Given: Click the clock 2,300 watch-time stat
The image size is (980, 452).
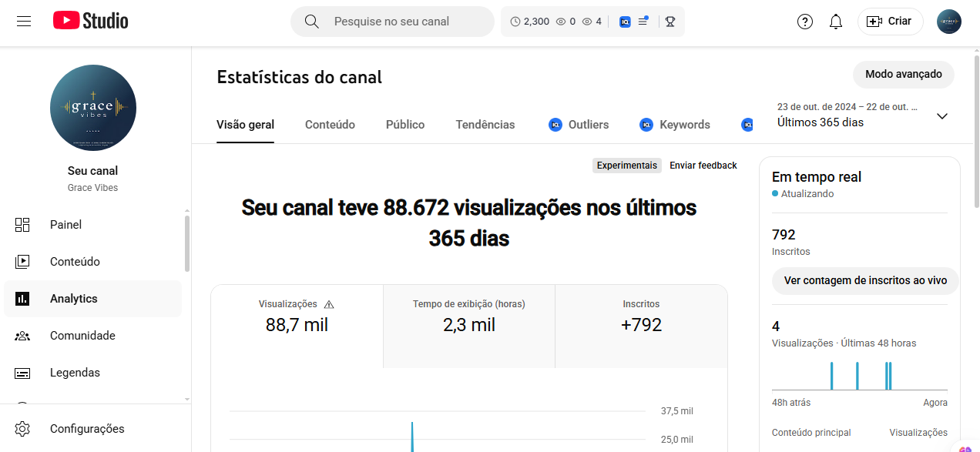Looking at the screenshot, I should pos(529,22).
